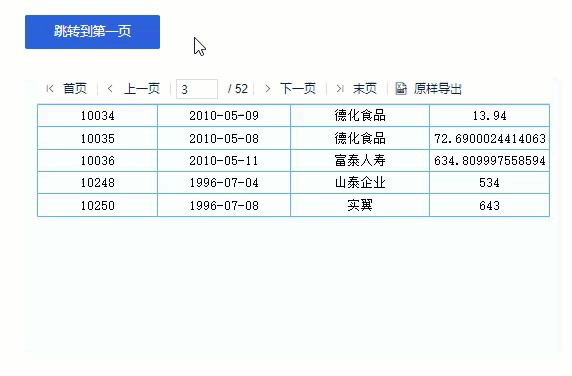The height and width of the screenshot is (376, 572).
Task: Click the next page chevron icon
Action: coord(268,89)
